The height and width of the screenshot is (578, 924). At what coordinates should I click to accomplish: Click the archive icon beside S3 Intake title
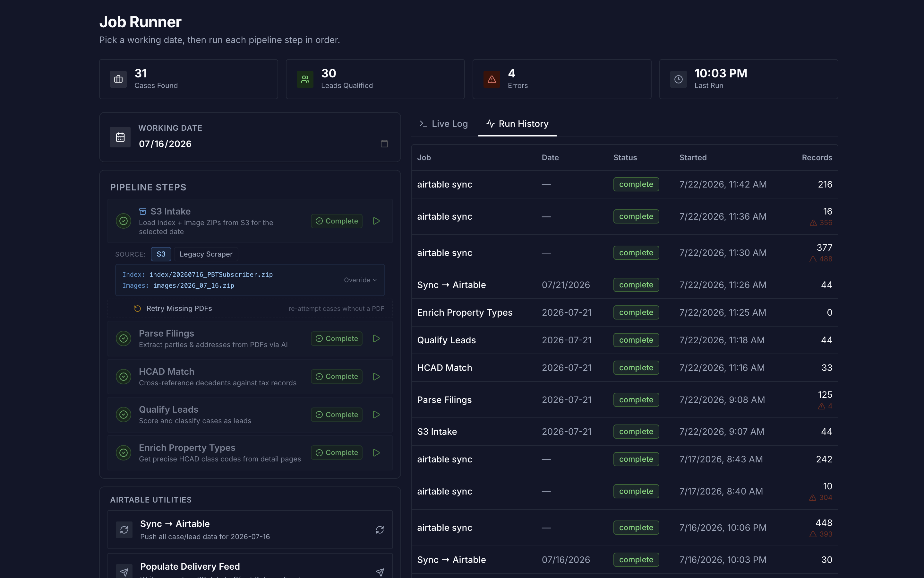pyautogui.click(x=143, y=211)
